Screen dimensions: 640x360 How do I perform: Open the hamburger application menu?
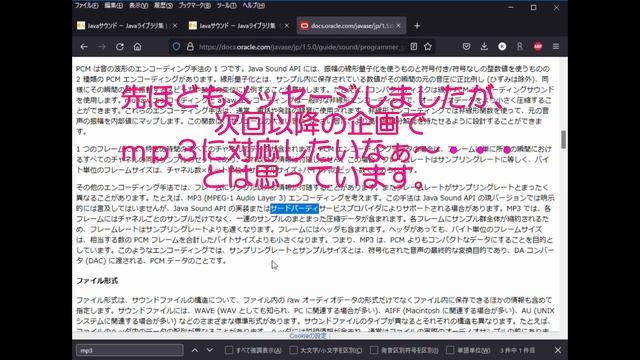pyautogui.click(x=556, y=47)
